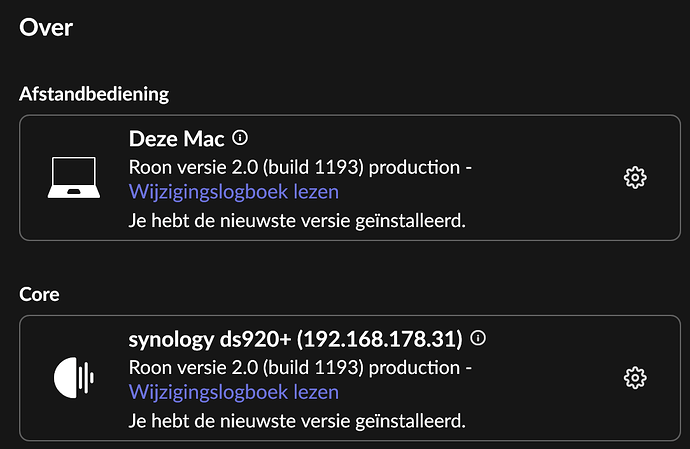The image size is (690, 449).
Task: Select the Deze Mac title
Action: [176, 139]
